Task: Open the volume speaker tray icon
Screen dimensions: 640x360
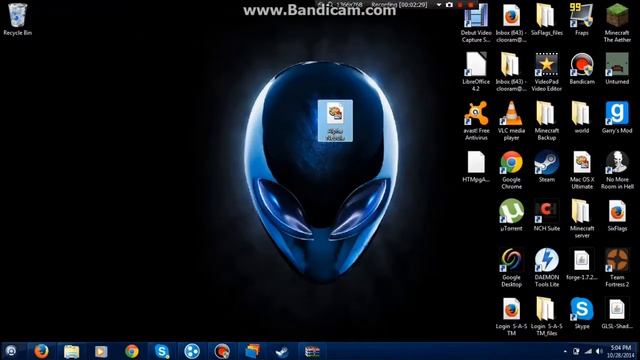Action: 599,351
